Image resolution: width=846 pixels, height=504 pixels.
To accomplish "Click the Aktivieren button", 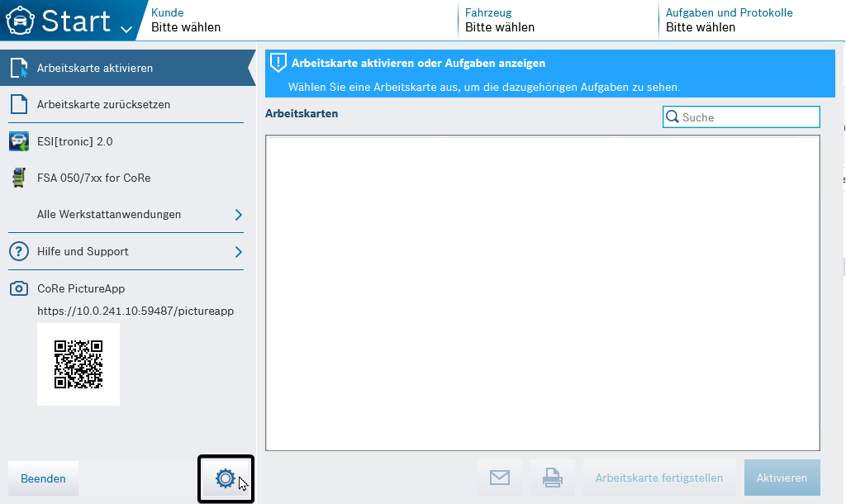I will [x=782, y=478].
